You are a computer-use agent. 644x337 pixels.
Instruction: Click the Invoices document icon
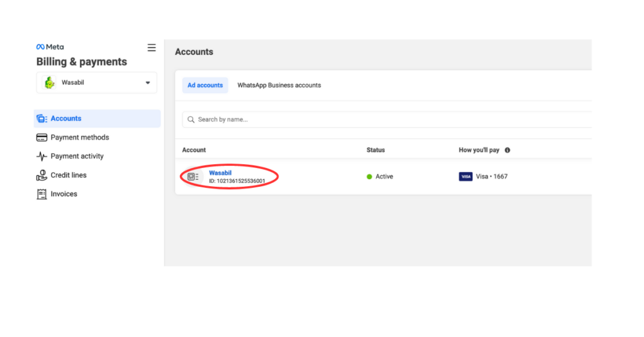pos(42,194)
